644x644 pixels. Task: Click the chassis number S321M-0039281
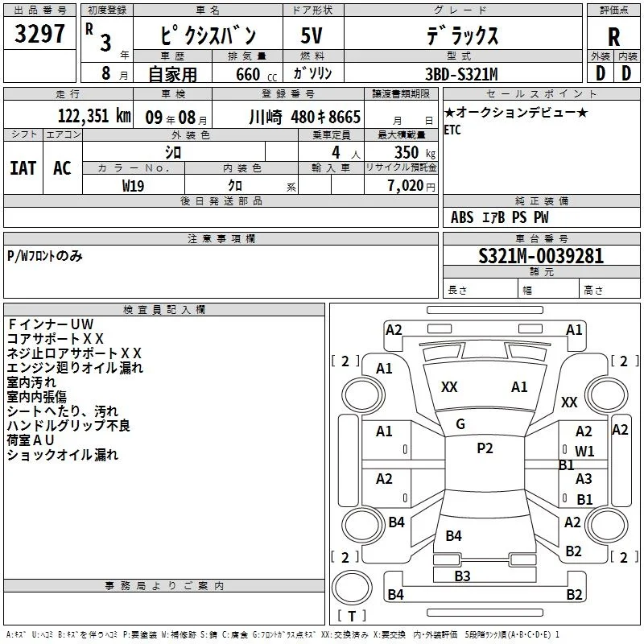pos(541,256)
